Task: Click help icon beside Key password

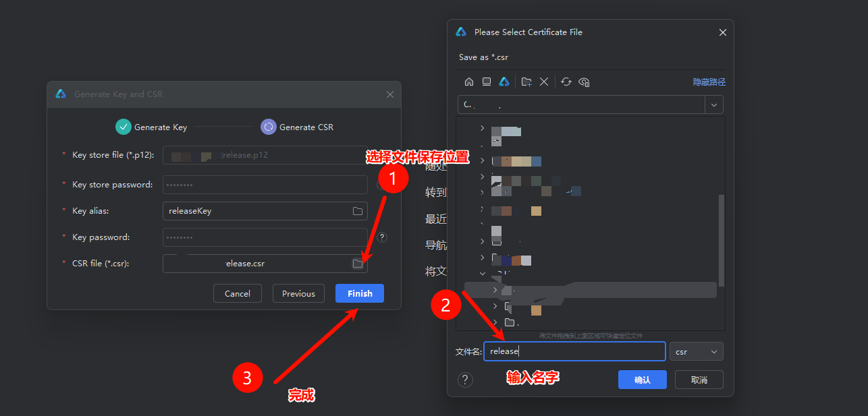Action: click(382, 237)
